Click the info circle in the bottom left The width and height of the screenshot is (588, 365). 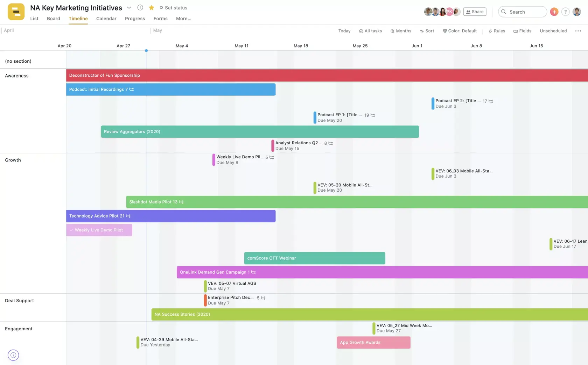pos(13,355)
